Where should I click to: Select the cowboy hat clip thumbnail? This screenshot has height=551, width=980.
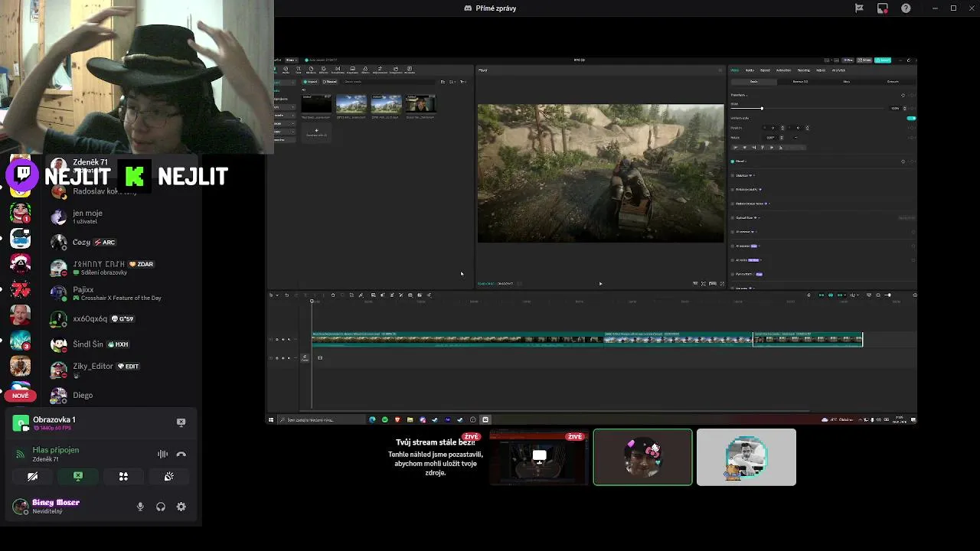point(421,104)
